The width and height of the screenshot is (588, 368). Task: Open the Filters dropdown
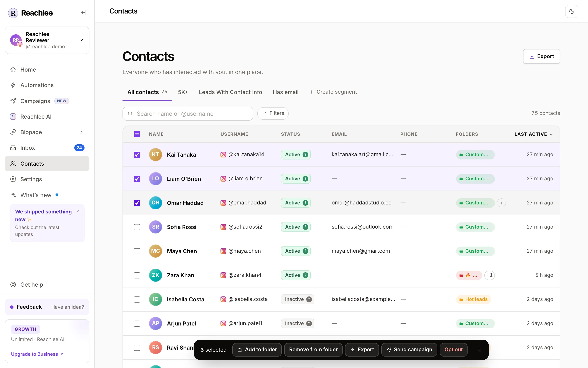273,113
